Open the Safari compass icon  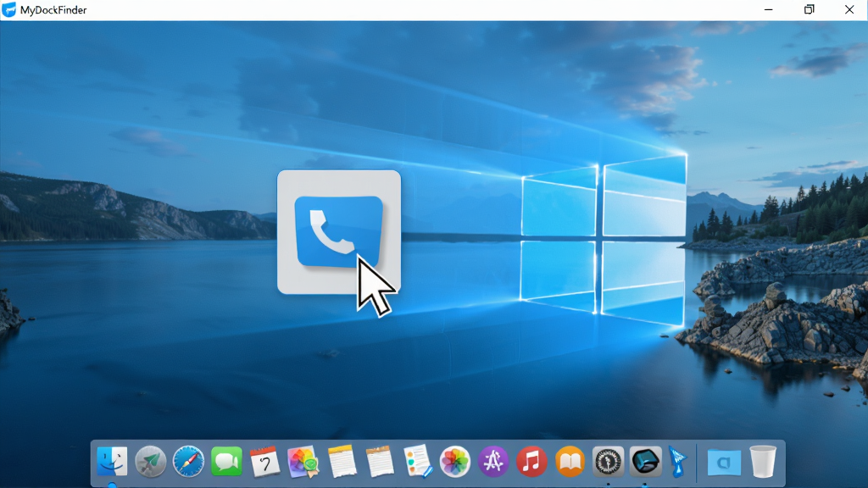[188, 461]
